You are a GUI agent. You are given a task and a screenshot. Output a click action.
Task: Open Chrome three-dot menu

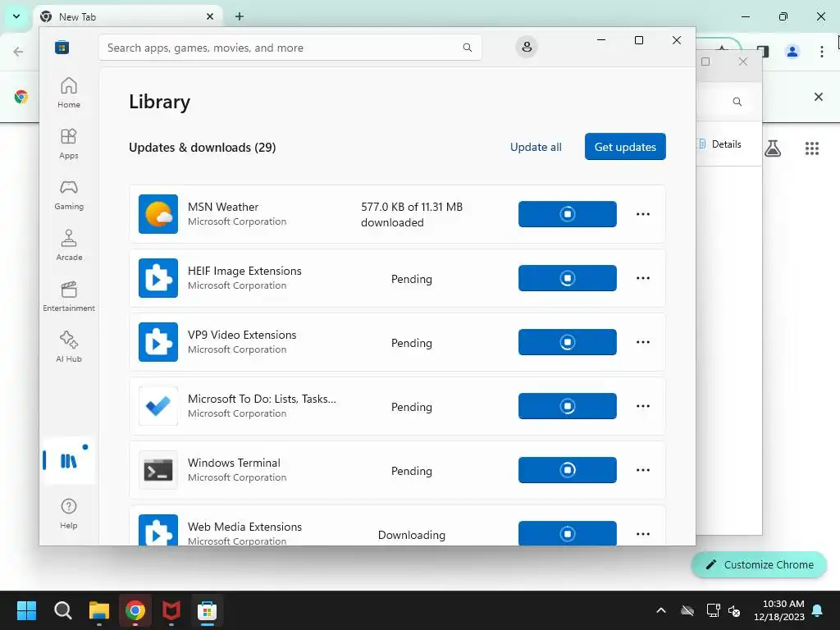[x=821, y=52]
